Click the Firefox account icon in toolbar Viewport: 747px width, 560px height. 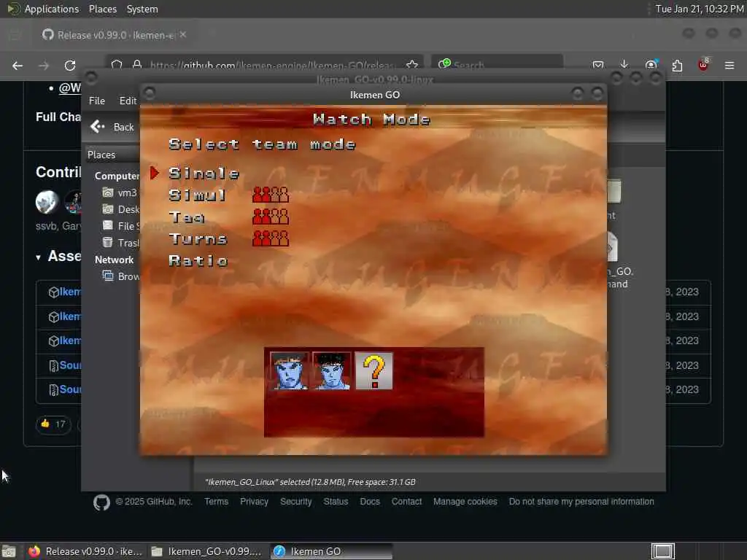(651, 65)
